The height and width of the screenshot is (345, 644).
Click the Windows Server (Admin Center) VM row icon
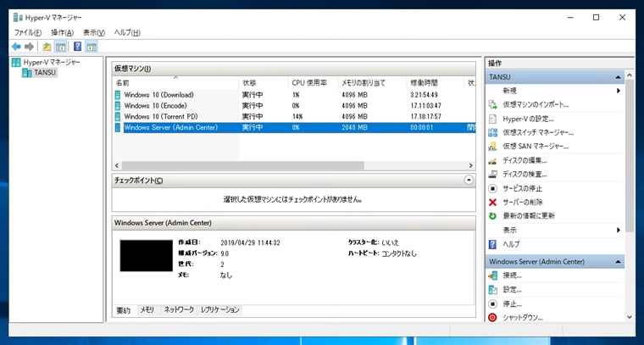(x=119, y=127)
